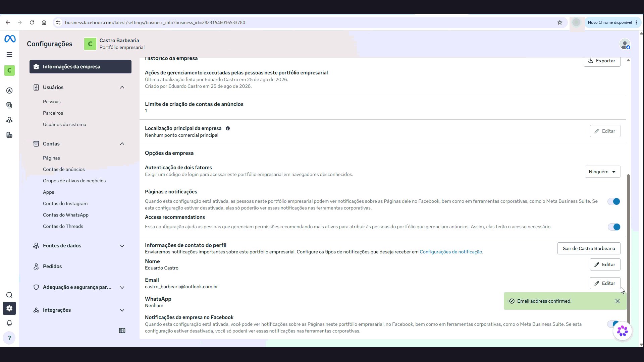644x362 pixels.
Task: Toggle Páginas e notificações switch
Action: 614,201
